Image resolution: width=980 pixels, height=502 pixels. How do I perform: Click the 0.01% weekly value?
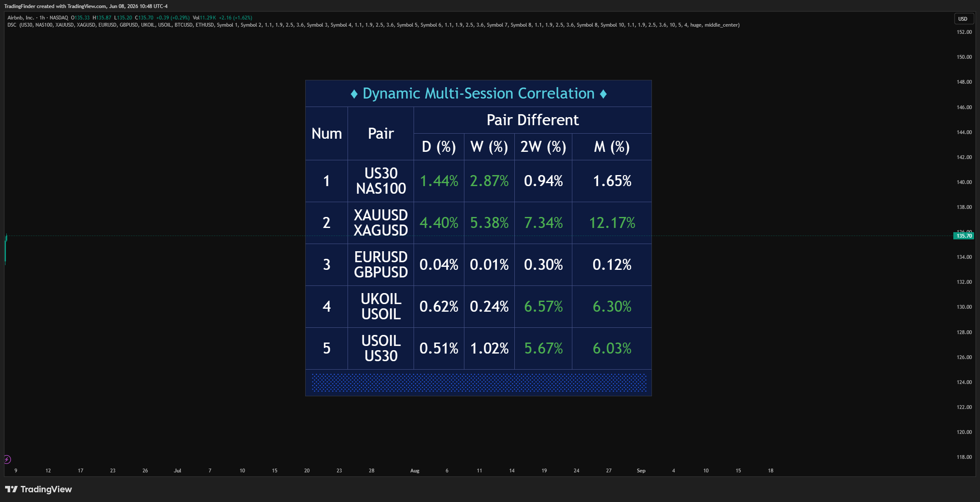[489, 265]
